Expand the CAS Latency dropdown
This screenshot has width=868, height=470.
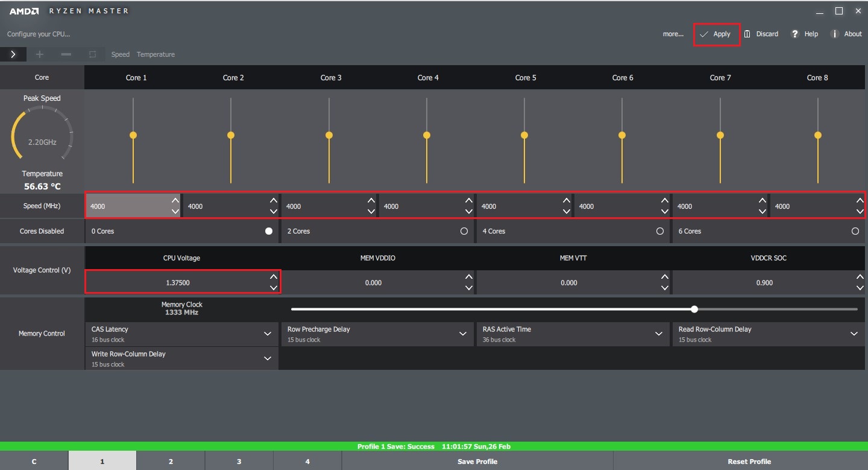pos(267,334)
